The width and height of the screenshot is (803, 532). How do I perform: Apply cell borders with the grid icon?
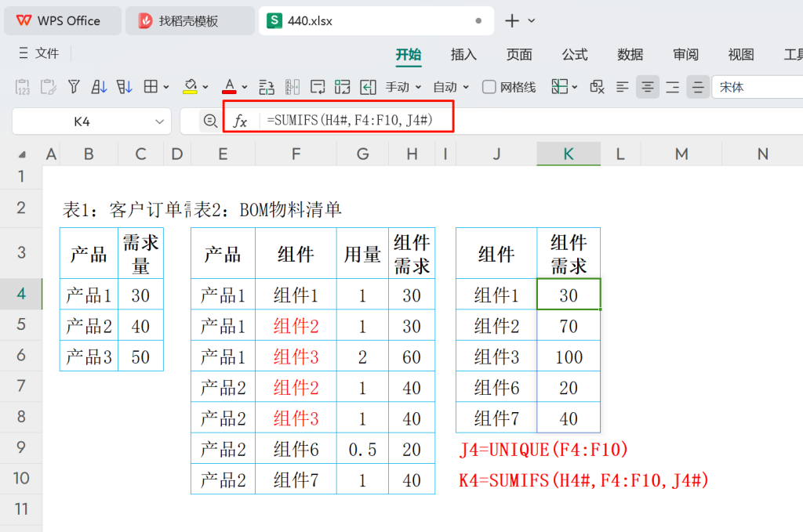click(x=151, y=87)
